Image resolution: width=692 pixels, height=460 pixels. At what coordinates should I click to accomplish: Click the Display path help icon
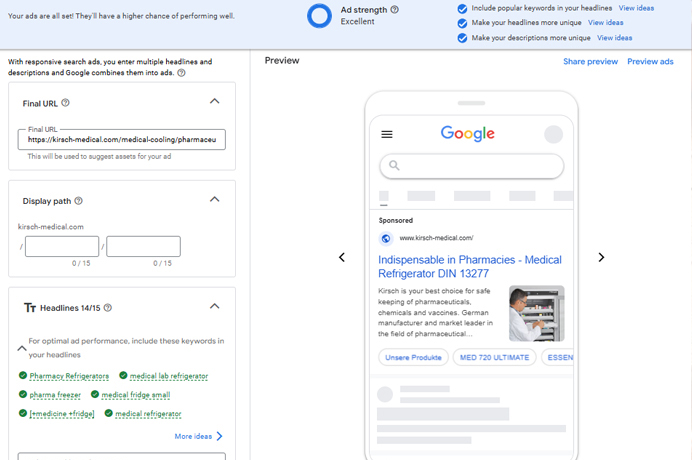pos(79,201)
